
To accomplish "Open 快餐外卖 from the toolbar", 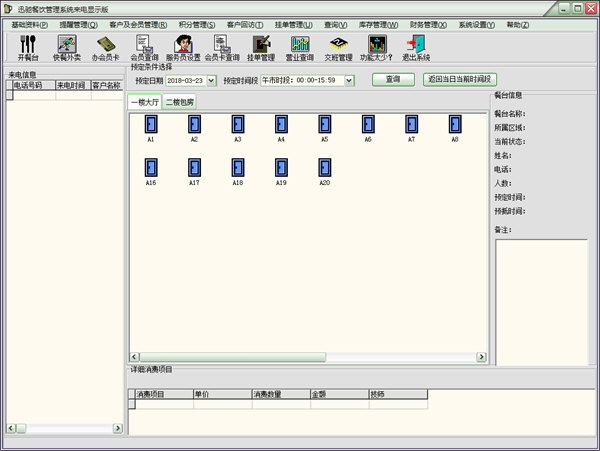I will 66,46.
